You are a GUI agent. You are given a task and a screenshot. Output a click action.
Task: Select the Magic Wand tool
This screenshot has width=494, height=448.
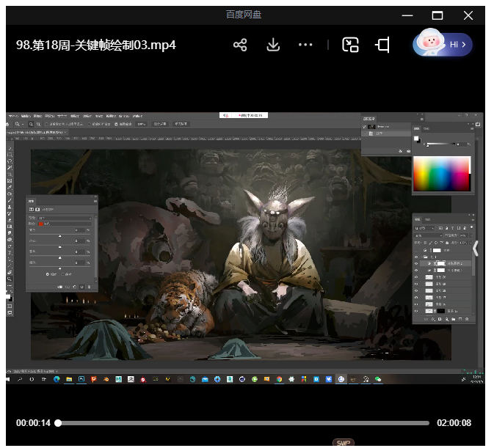[10, 168]
